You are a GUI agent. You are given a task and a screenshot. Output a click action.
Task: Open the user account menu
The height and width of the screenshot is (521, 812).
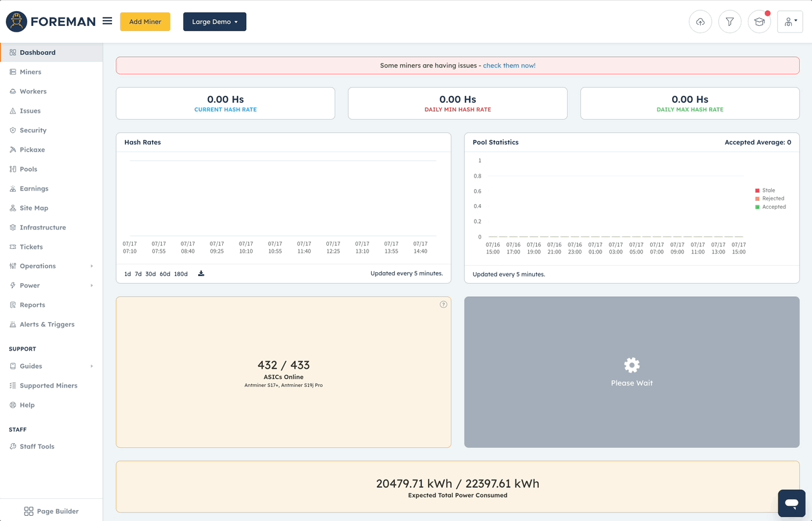tap(790, 22)
